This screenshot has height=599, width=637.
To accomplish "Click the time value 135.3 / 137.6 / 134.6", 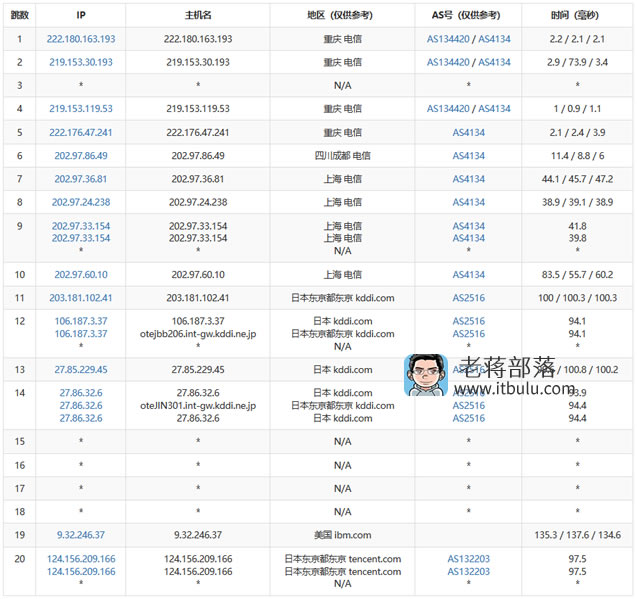I will 577,535.
